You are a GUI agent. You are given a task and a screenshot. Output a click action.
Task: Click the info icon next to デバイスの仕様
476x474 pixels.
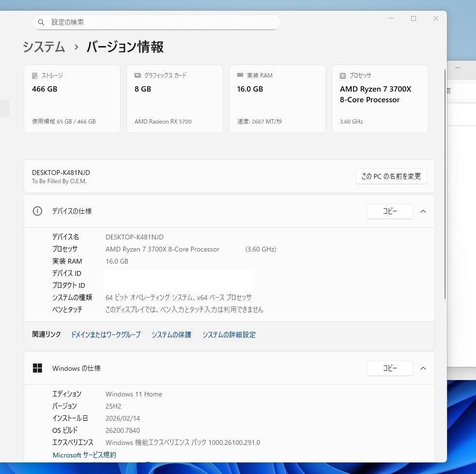coord(37,211)
